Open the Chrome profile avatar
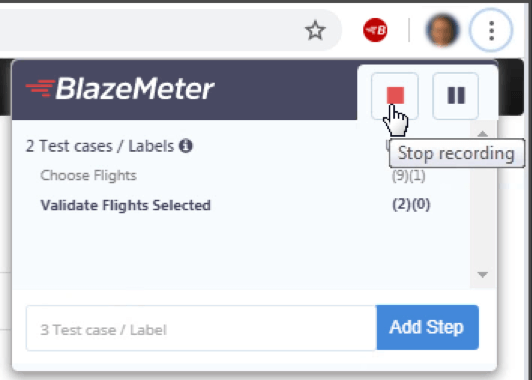This screenshot has width=532, height=380. [x=442, y=30]
